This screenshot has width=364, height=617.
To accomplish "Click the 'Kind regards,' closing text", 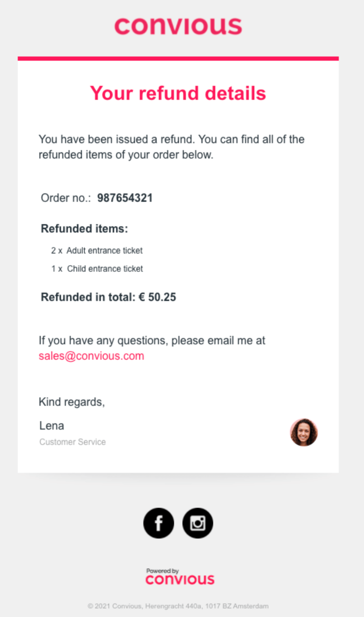I will (72, 402).
